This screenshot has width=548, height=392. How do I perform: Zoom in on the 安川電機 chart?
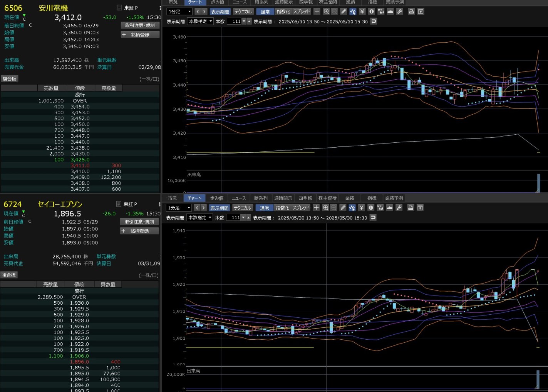[x=326, y=12]
